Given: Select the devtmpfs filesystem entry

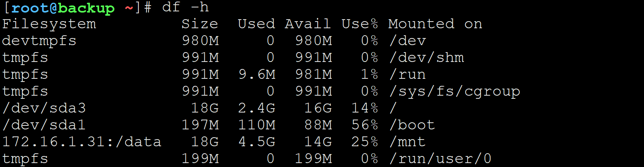Looking at the screenshot, I should (39, 41).
